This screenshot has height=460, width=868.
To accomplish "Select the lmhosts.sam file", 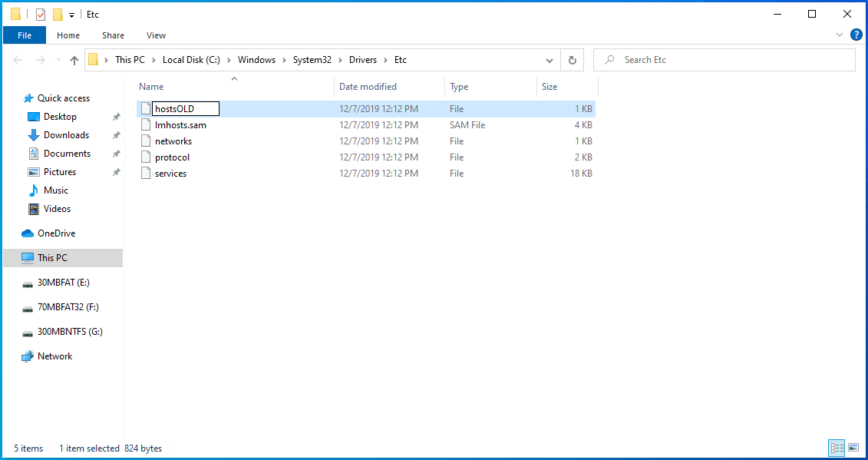I will [x=180, y=124].
